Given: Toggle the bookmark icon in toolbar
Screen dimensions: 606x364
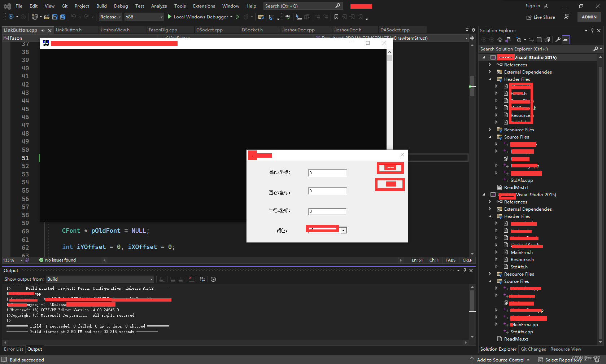Looking at the screenshot, I should click(336, 17).
